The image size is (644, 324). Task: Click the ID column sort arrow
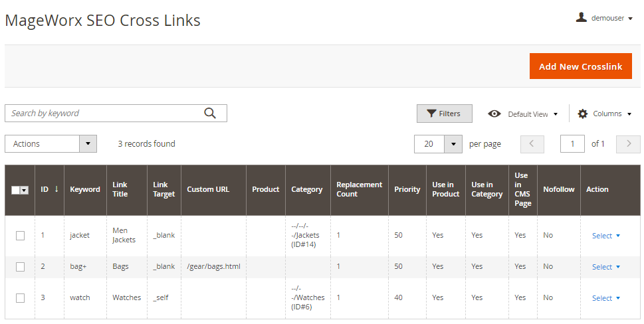[x=56, y=189]
